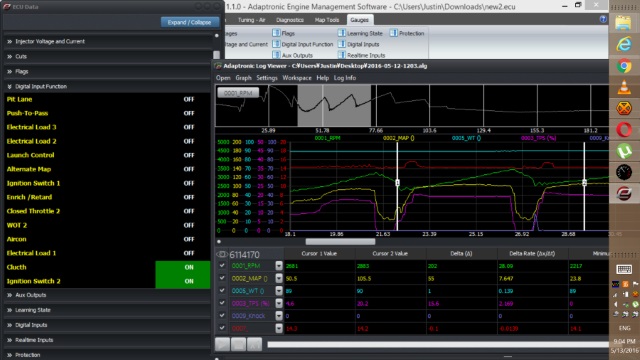This screenshot has height=360, width=640.
Task: Uncheck the 0005_WT channel checkbox
Action: [222, 291]
